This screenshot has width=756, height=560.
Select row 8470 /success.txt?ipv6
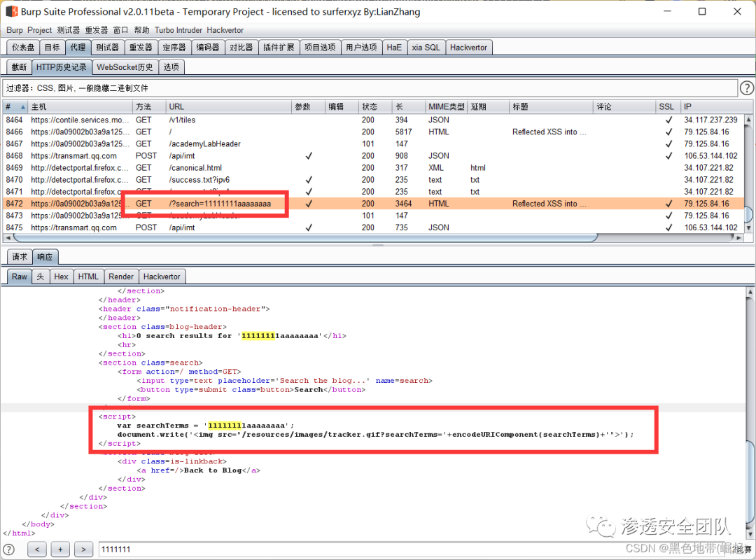(373, 180)
